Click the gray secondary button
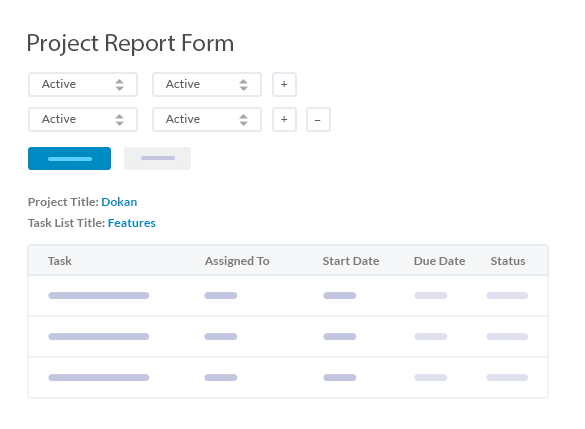Screen dimensions: 585x429 coord(157,159)
